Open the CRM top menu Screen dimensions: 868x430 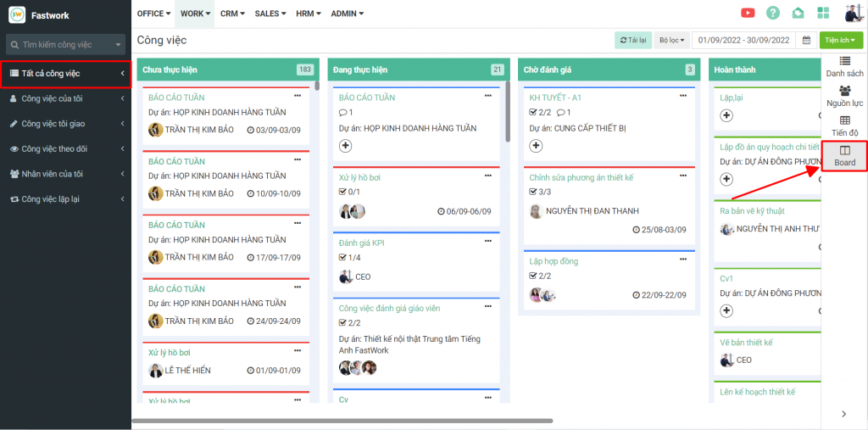click(232, 14)
